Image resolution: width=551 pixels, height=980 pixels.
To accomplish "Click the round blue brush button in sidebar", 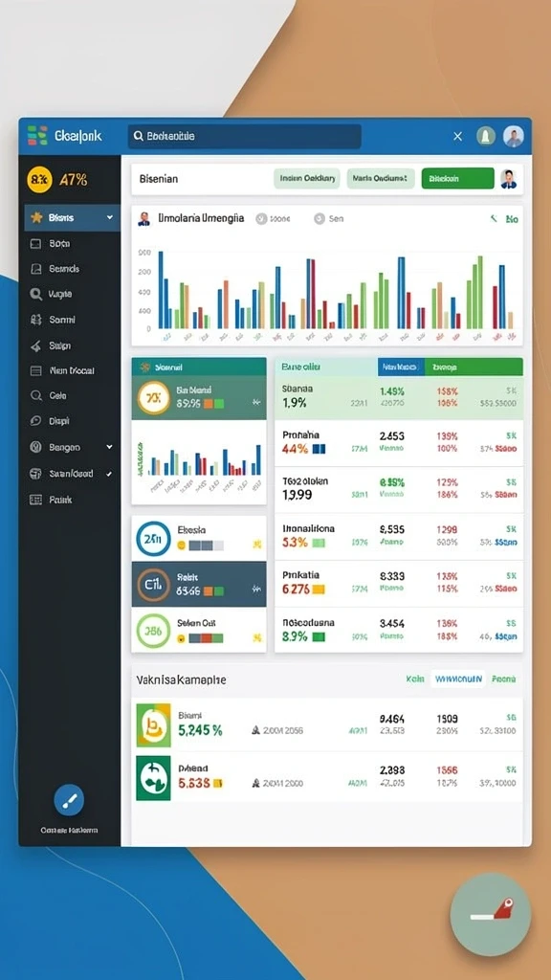I will point(69,800).
